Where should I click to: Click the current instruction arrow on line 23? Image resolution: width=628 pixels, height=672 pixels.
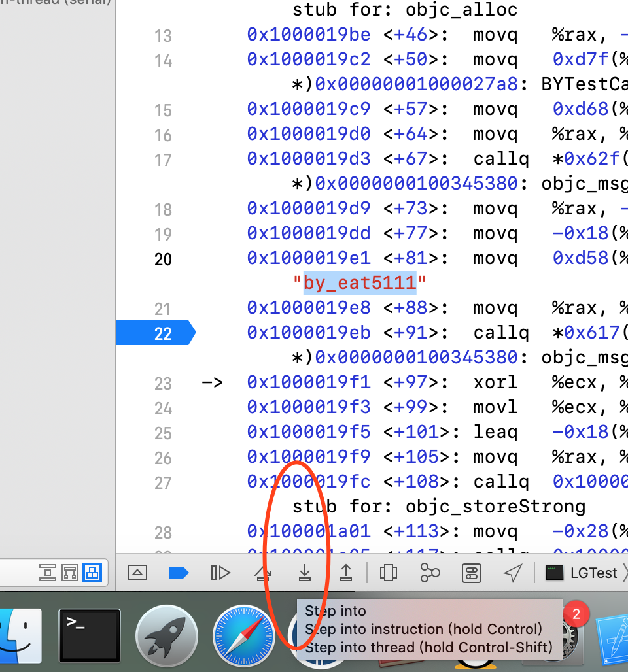[x=212, y=382]
